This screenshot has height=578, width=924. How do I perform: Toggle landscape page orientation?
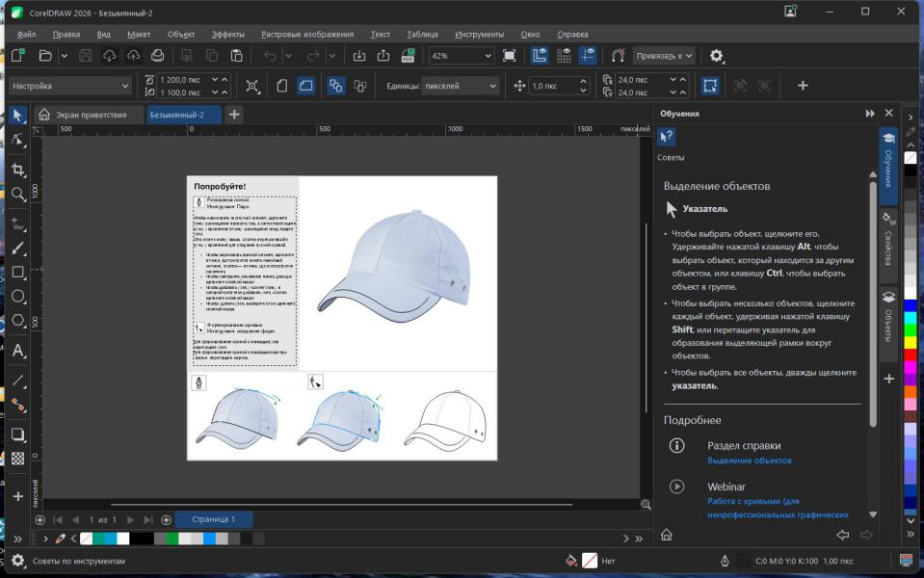(305, 86)
